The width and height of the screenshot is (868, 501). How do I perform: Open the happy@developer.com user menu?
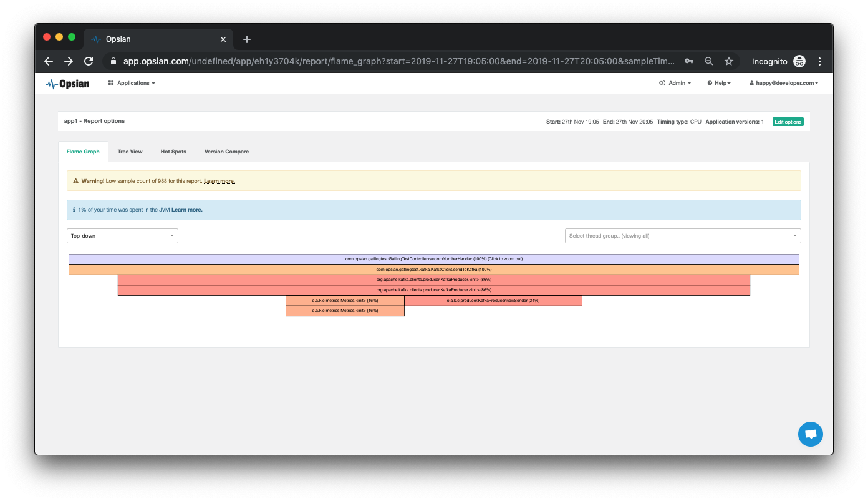[x=784, y=83]
